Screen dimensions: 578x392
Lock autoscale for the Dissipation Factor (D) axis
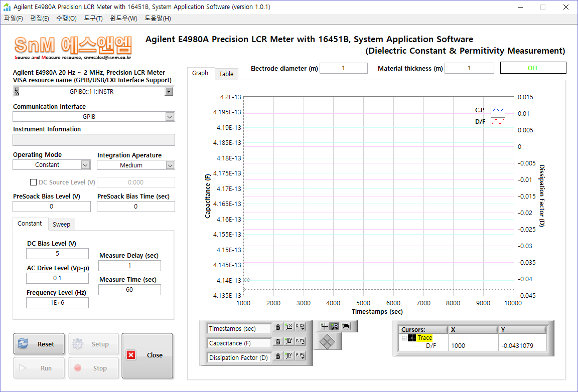coord(278,356)
